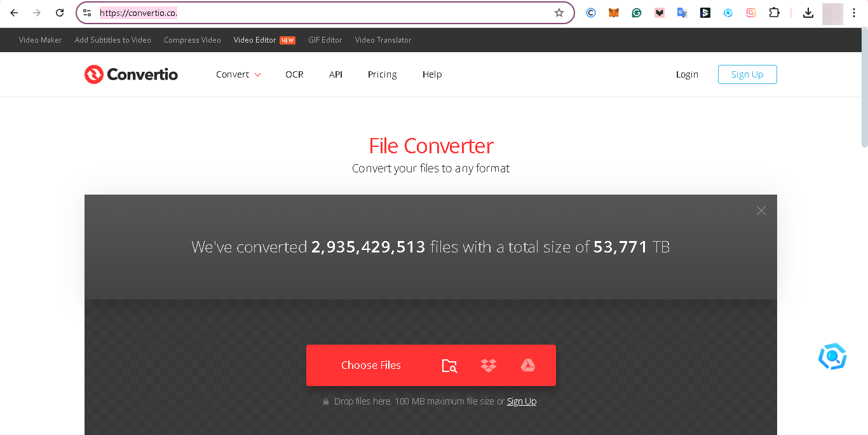Open the MetaMask fox extension
The width and height of the screenshot is (868, 435).
click(613, 13)
